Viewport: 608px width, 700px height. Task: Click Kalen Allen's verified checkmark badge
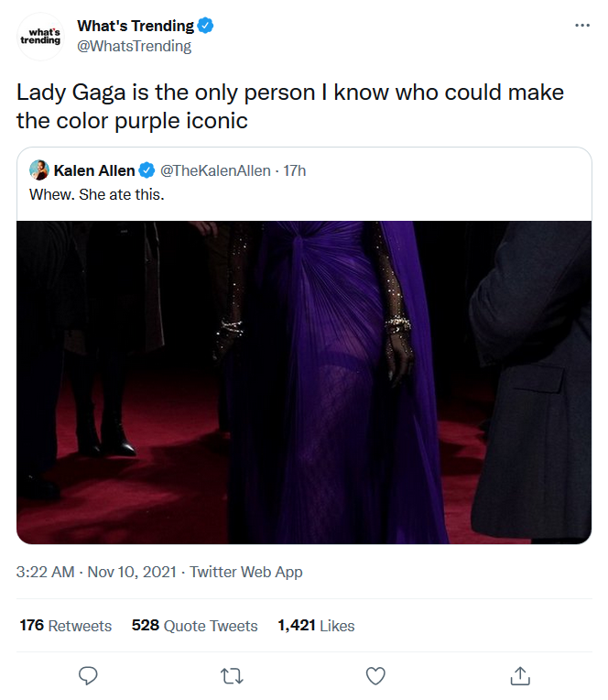pos(146,170)
